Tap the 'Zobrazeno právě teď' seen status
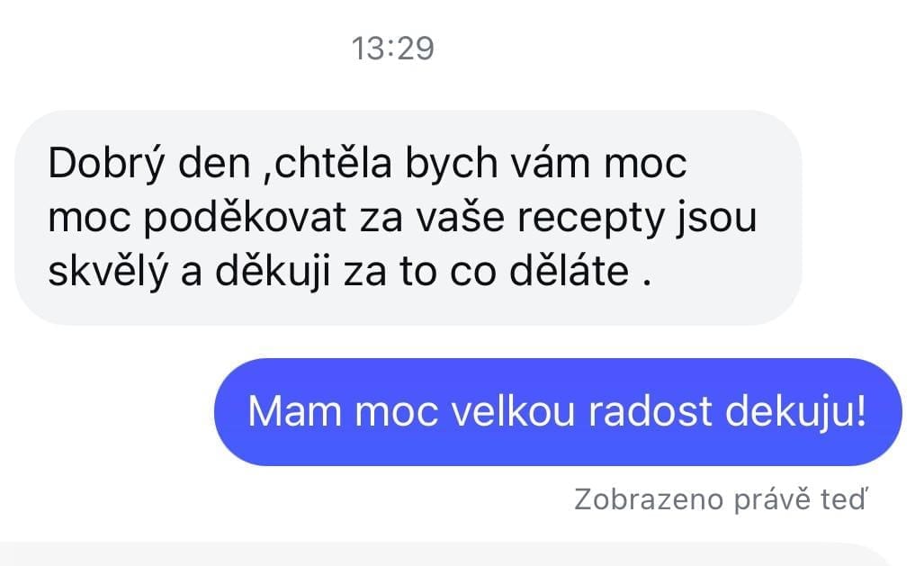This screenshot has height=566, width=924. click(722, 500)
